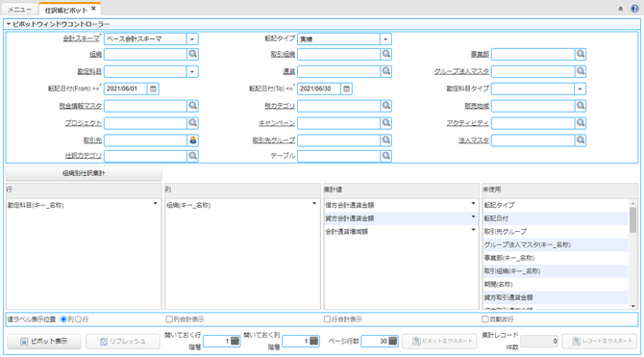The width and height of the screenshot is (644, 357).
Task: Click the 仕訳カテゴリ search icon
Action: [192, 156]
